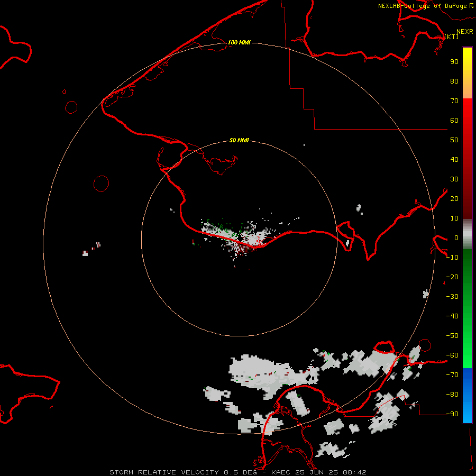Click the 10 value on velocity scale
Image resolution: width=476 pixels, height=476 pixels.
pos(454,218)
